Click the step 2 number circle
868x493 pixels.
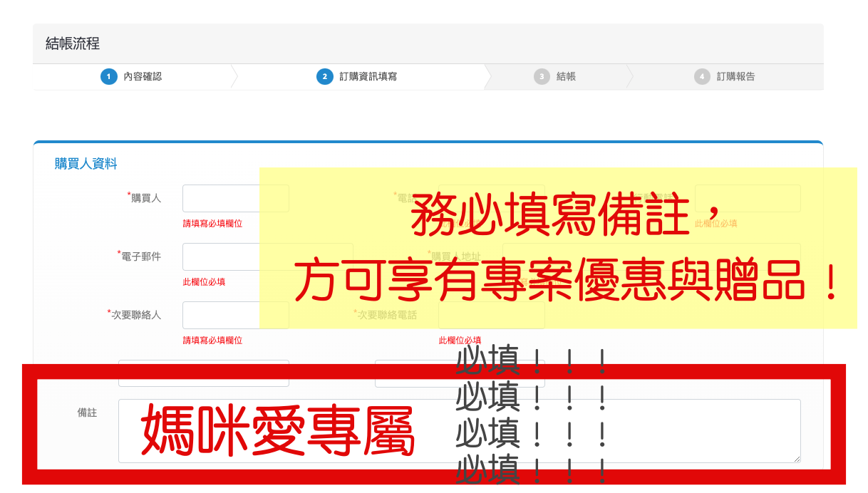coord(324,77)
